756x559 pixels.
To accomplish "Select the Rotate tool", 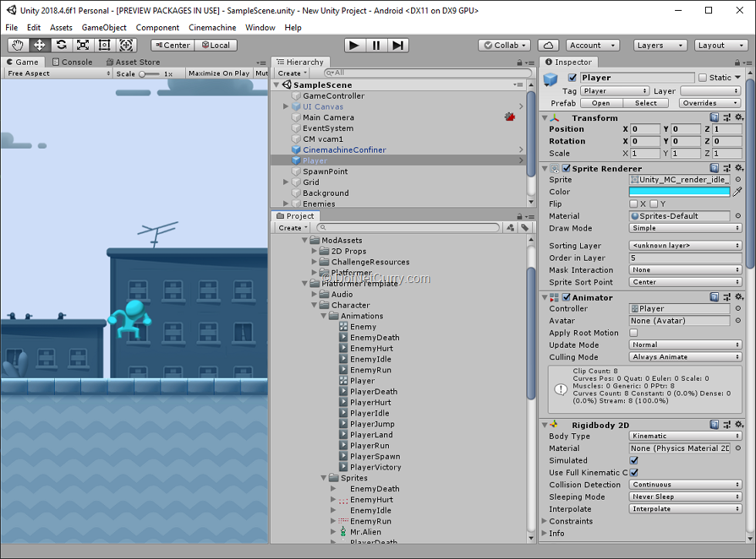I will 61,45.
